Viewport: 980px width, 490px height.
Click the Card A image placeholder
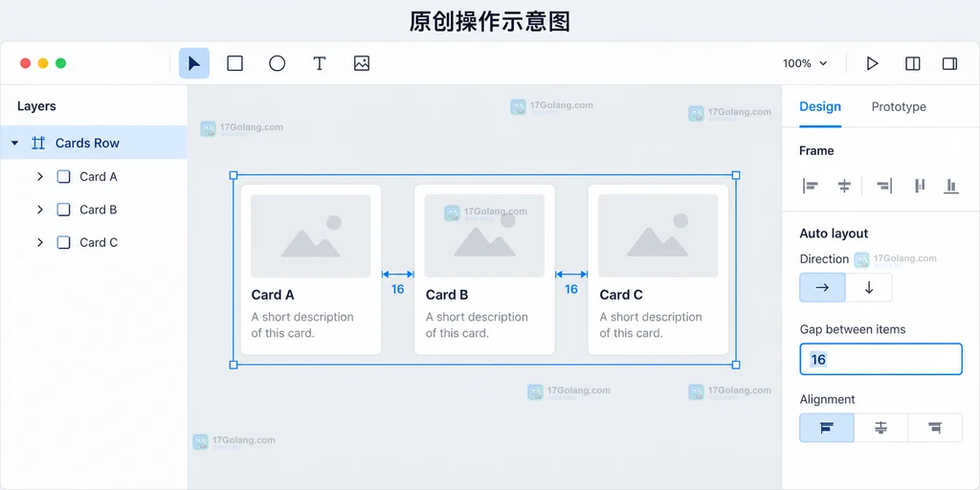(311, 236)
